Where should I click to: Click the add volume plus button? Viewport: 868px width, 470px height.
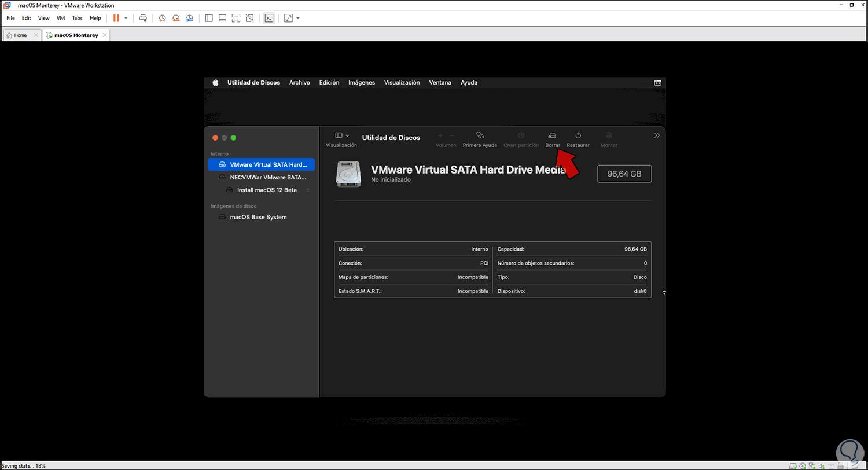pos(440,135)
